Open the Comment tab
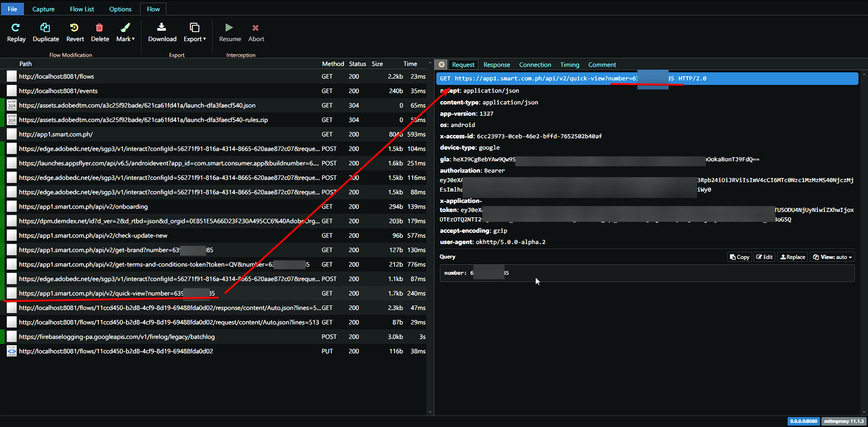This screenshot has height=427, width=868. [x=602, y=65]
